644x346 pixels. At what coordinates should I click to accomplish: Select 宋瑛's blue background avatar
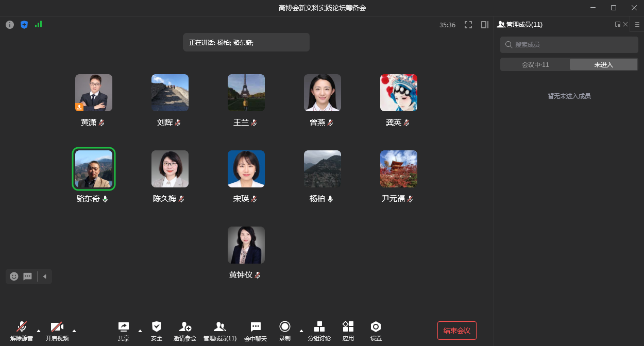click(246, 169)
